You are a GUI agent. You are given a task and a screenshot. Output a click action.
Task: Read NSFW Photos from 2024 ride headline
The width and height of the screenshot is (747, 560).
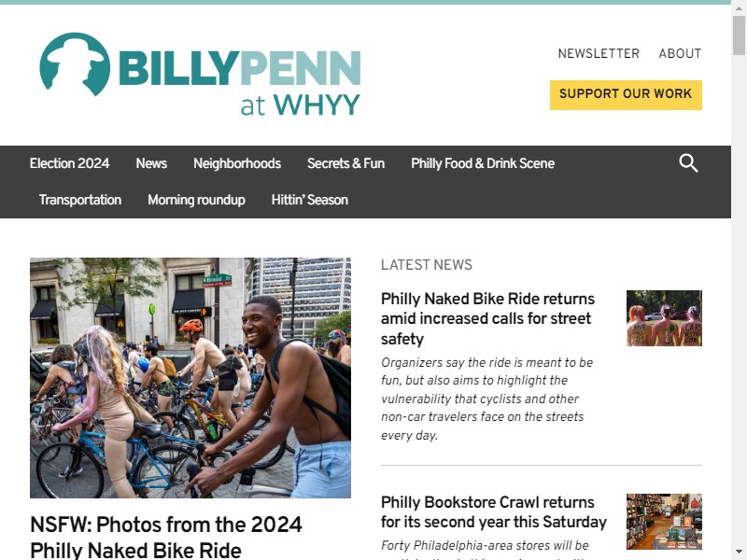click(x=166, y=538)
